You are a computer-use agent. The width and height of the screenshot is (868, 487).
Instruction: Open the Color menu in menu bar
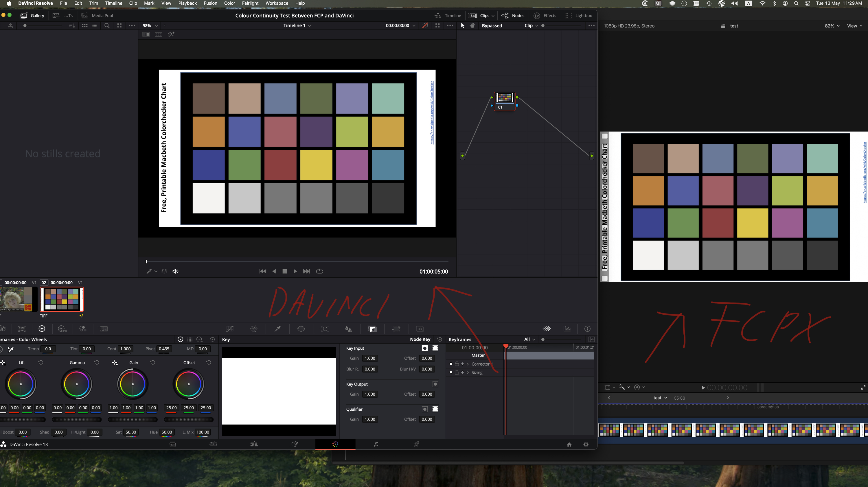[229, 3]
